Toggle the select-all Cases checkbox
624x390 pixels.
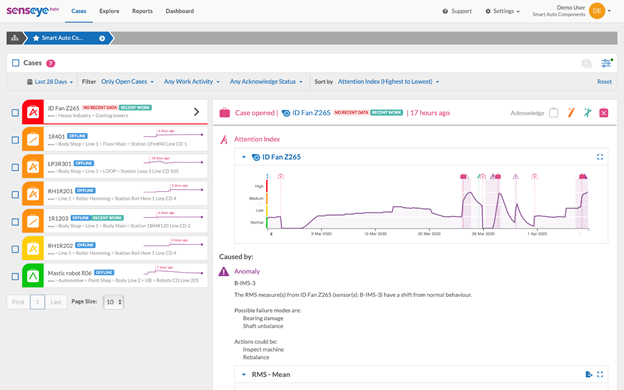point(16,63)
